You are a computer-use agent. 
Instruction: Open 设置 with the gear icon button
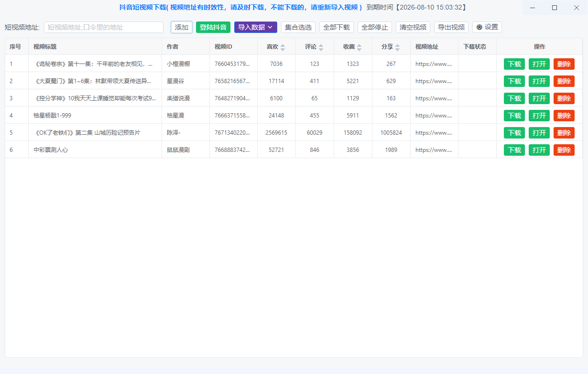[487, 27]
